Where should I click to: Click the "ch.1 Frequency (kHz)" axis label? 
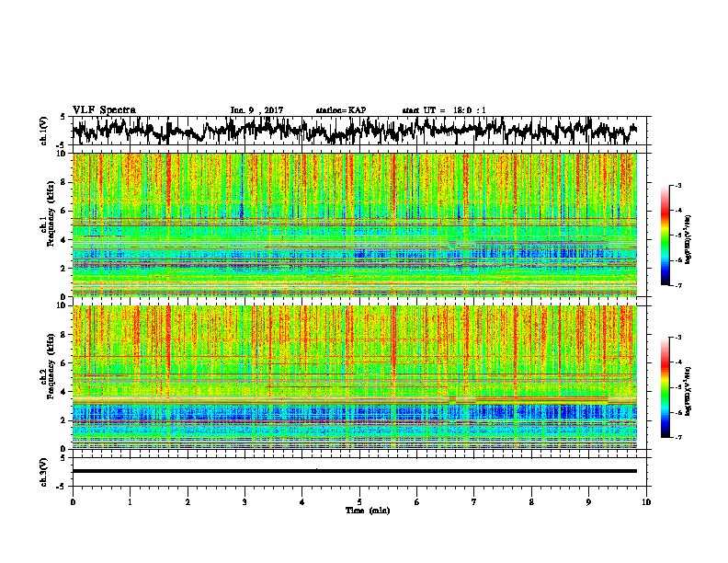[47, 214]
